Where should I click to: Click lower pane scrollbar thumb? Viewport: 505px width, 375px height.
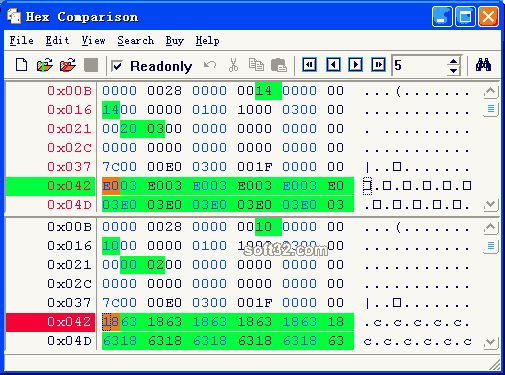[x=490, y=246]
